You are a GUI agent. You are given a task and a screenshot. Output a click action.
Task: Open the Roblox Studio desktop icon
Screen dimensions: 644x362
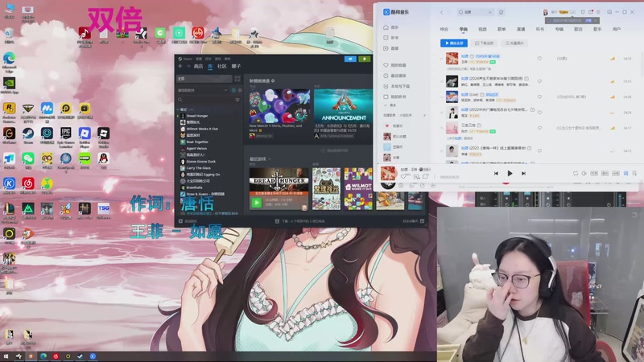[104, 137]
